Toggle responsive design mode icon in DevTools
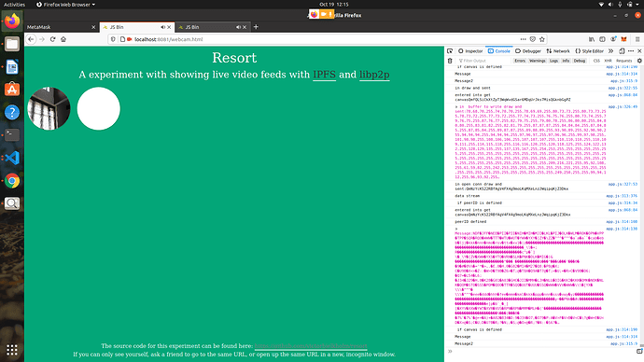 622,51
